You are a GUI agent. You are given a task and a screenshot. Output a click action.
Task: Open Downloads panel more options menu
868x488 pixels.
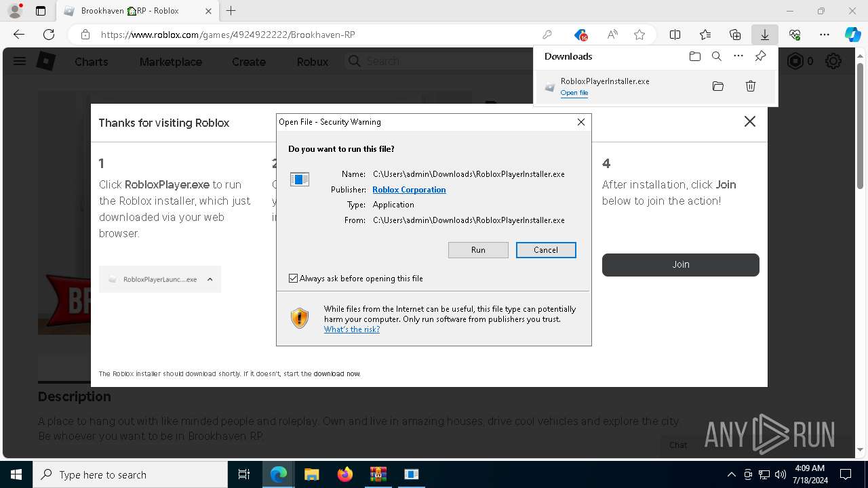738,56
